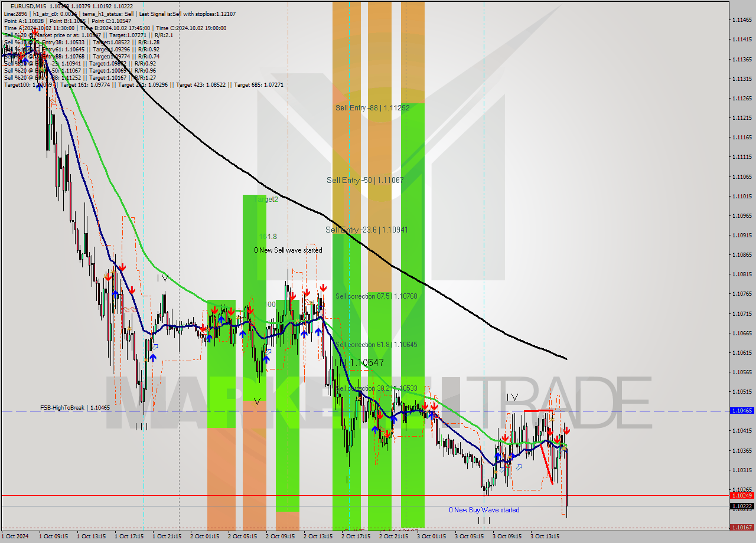Click the EURUSD,M15 chart title text
This screenshot has height=543, width=756.
[x=28, y=6]
